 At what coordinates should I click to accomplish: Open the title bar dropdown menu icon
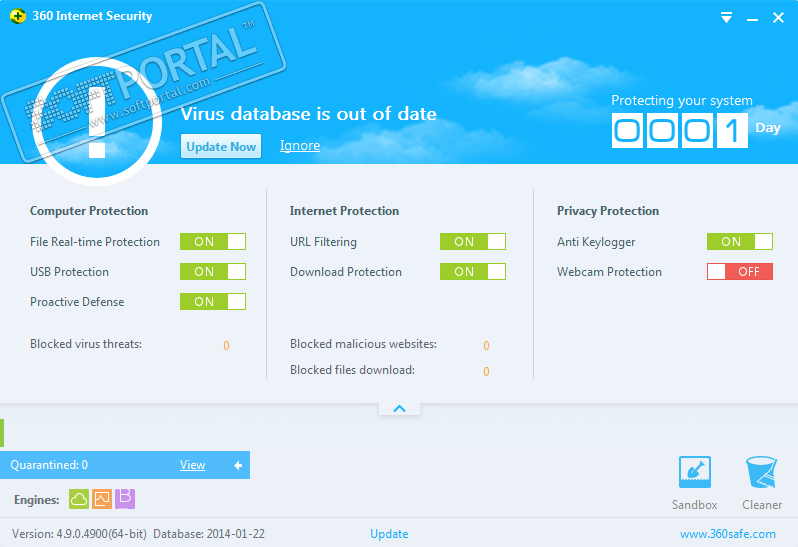pyautogui.click(x=726, y=18)
